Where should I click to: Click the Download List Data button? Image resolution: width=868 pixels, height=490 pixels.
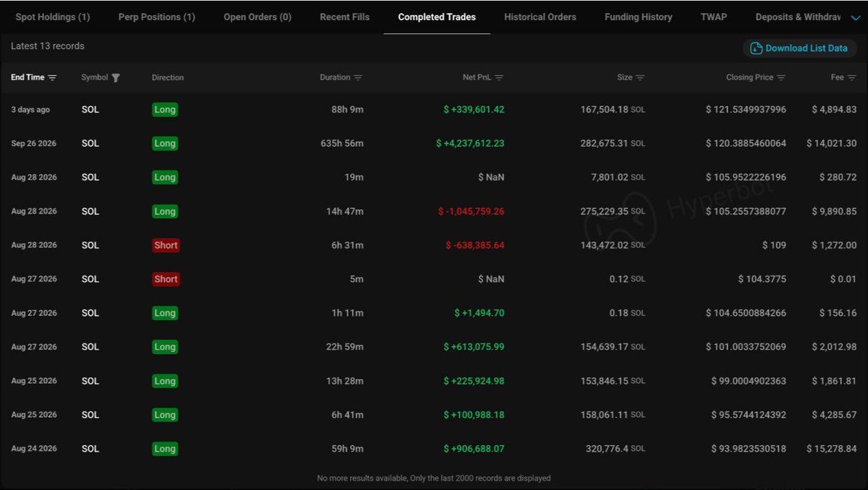pyautogui.click(x=799, y=48)
